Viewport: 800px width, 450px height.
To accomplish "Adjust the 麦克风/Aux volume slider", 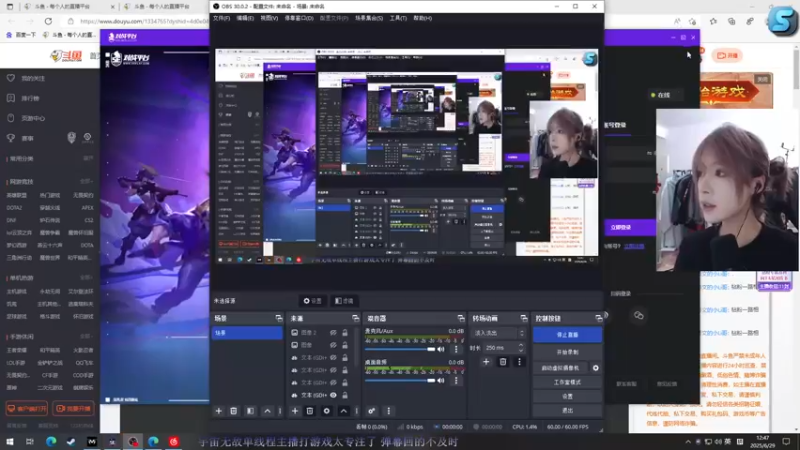I will point(400,349).
